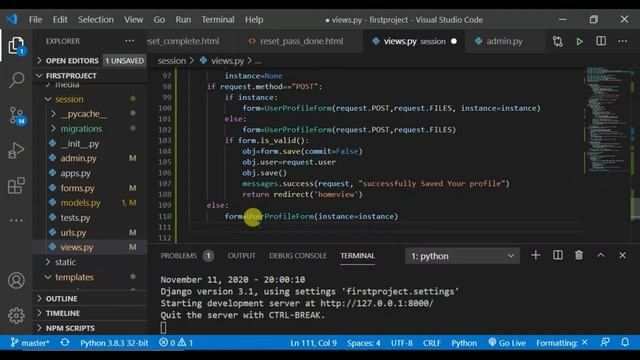The height and width of the screenshot is (360, 640).
Task: Open the Edit menu
Action: 60,20
